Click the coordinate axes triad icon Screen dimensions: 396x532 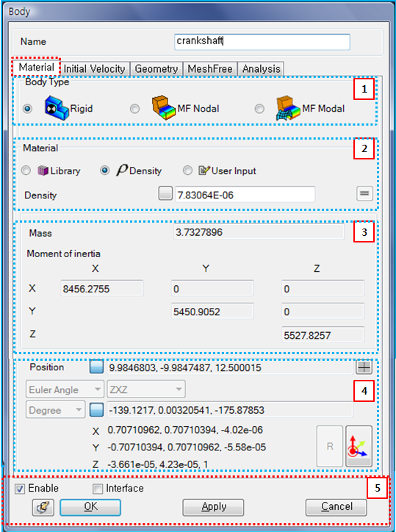[x=359, y=447]
